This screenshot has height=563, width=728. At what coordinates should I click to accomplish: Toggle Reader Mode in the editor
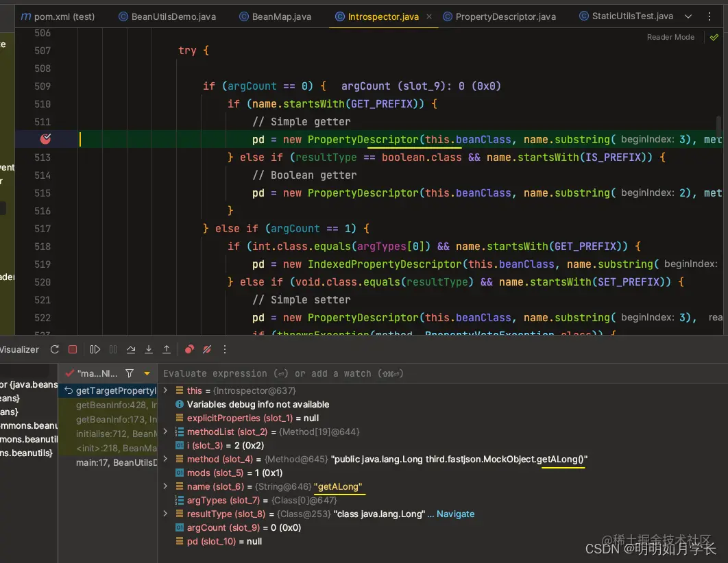tap(670, 37)
